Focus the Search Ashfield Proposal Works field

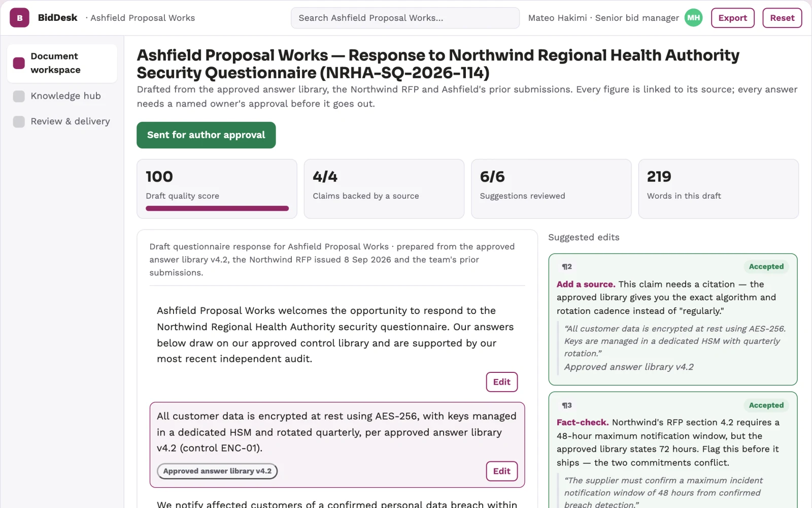(405, 18)
